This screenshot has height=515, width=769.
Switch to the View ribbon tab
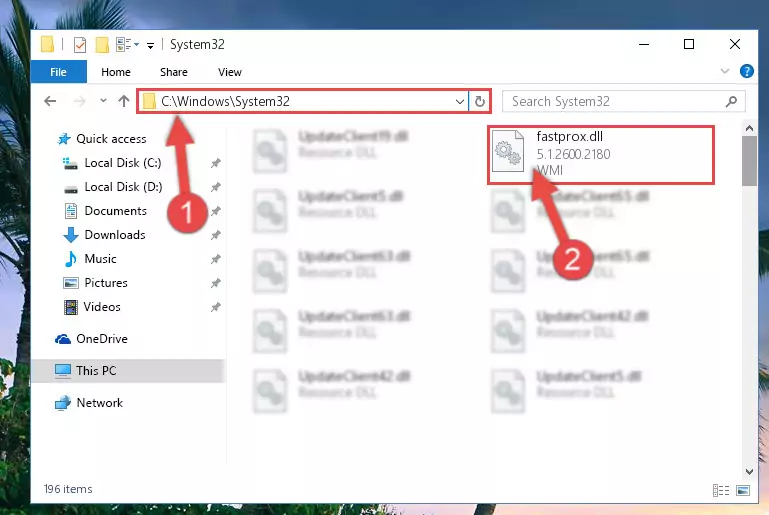(230, 72)
